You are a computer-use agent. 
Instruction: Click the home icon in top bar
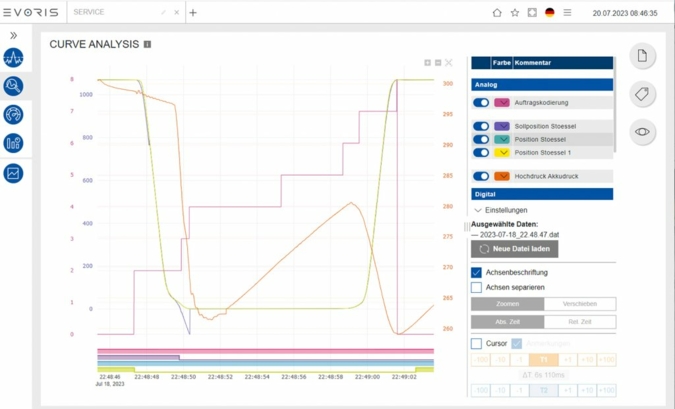[497, 12]
